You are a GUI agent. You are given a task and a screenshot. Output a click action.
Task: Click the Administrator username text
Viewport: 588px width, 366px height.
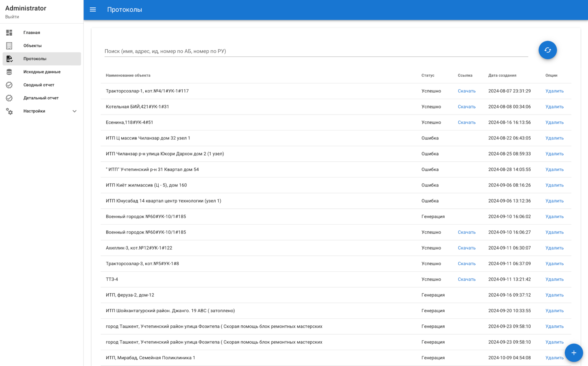(26, 8)
